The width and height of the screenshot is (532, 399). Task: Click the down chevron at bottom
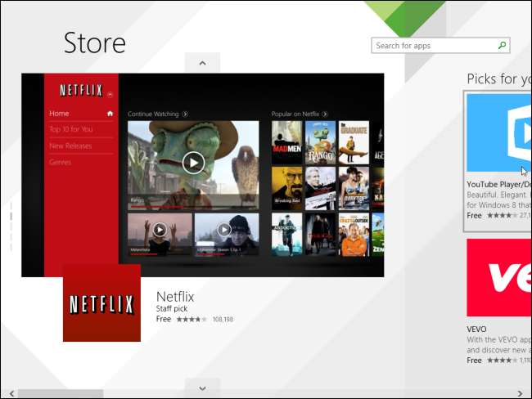click(202, 388)
